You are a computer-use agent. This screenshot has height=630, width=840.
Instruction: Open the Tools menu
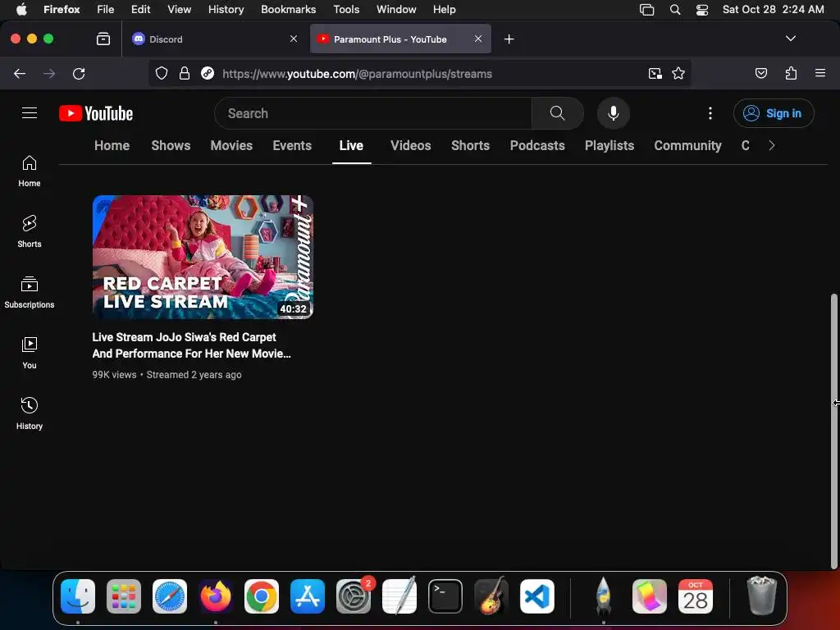point(346,9)
